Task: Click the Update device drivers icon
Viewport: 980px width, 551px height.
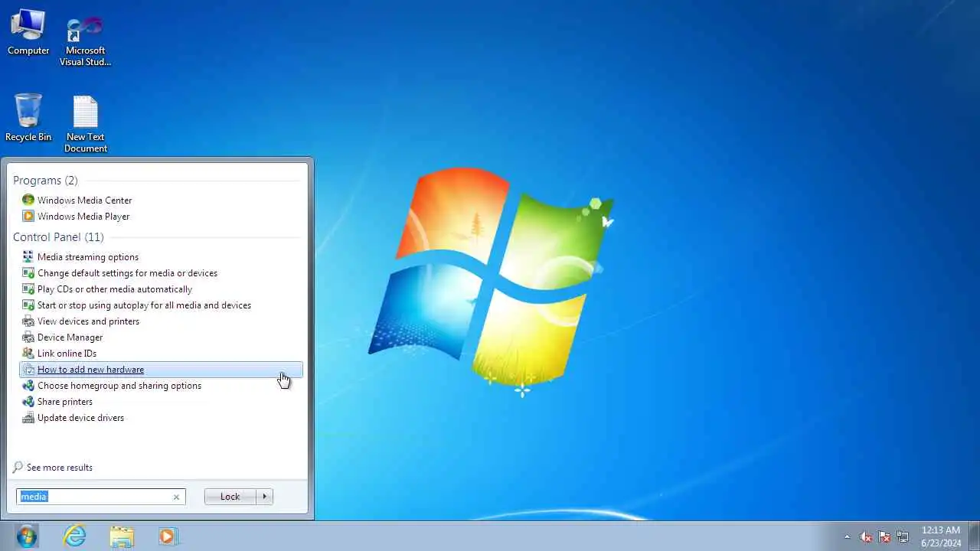Action: pos(28,418)
